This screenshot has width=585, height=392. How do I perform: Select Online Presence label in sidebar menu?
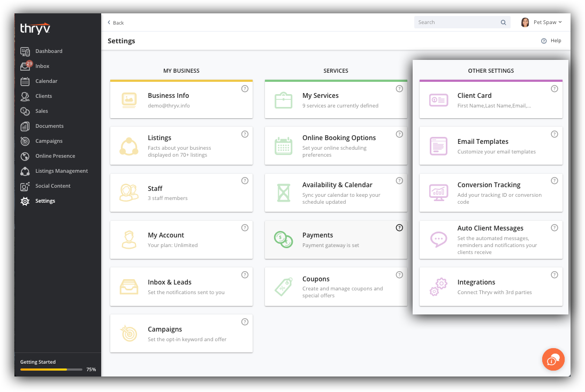pyautogui.click(x=55, y=156)
